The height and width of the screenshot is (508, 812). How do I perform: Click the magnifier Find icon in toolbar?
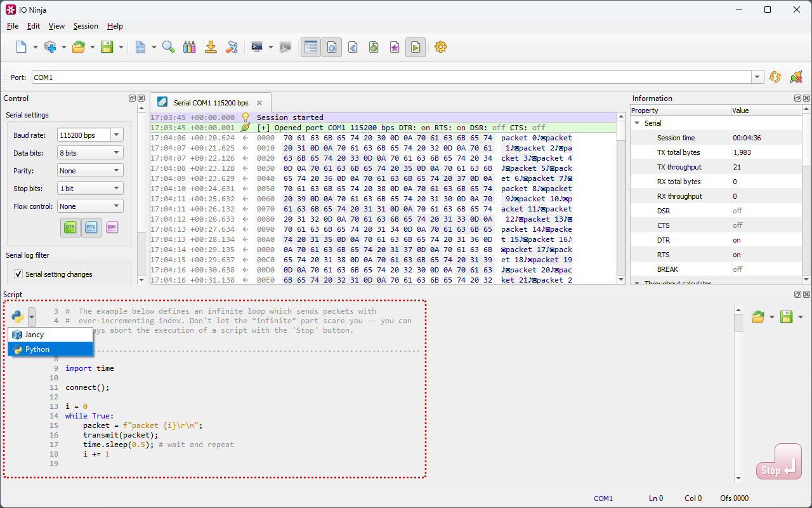pyautogui.click(x=168, y=47)
